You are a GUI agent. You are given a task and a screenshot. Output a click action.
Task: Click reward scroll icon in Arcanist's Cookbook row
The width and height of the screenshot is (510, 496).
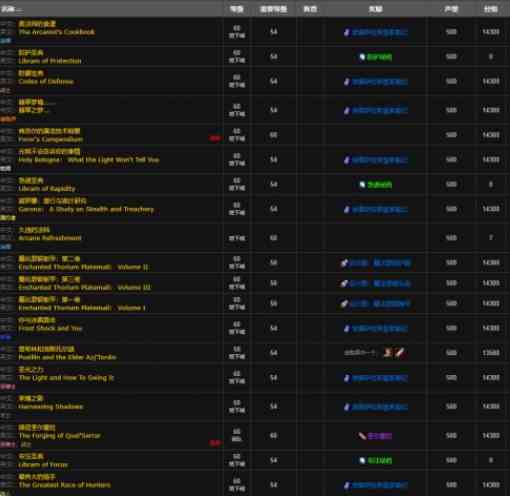[347, 32]
